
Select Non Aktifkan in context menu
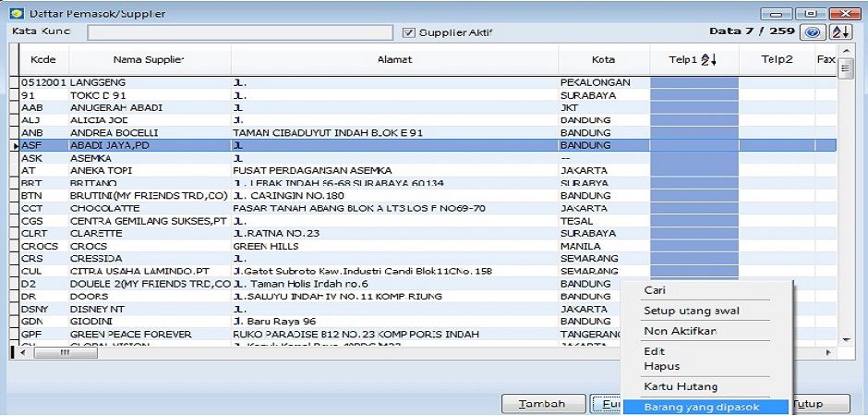(681, 331)
